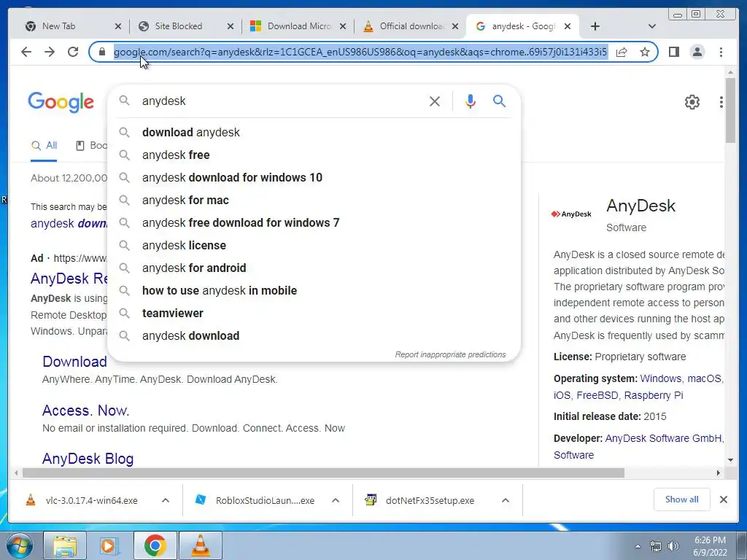
Task: Go forward with the forward arrow
Action: click(x=50, y=52)
